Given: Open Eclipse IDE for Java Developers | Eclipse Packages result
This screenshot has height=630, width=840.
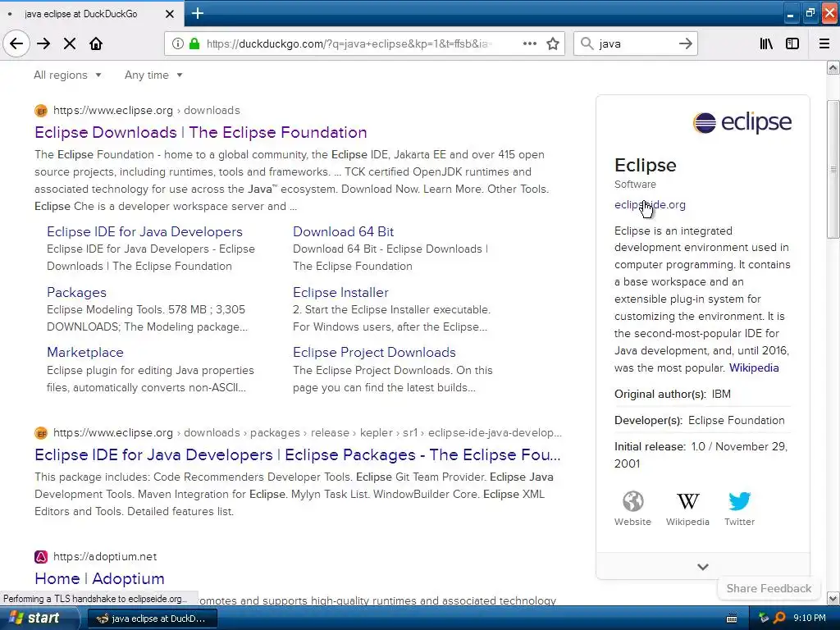Looking at the screenshot, I should point(297,454).
